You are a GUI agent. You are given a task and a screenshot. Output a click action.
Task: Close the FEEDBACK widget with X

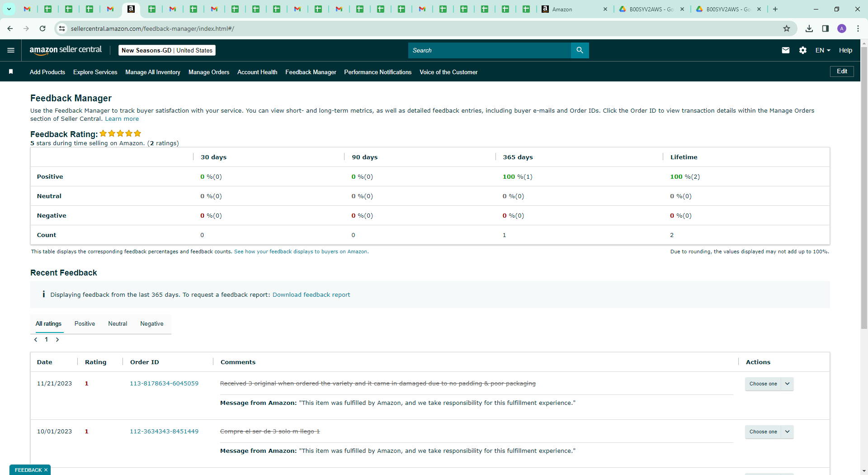(x=46, y=470)
